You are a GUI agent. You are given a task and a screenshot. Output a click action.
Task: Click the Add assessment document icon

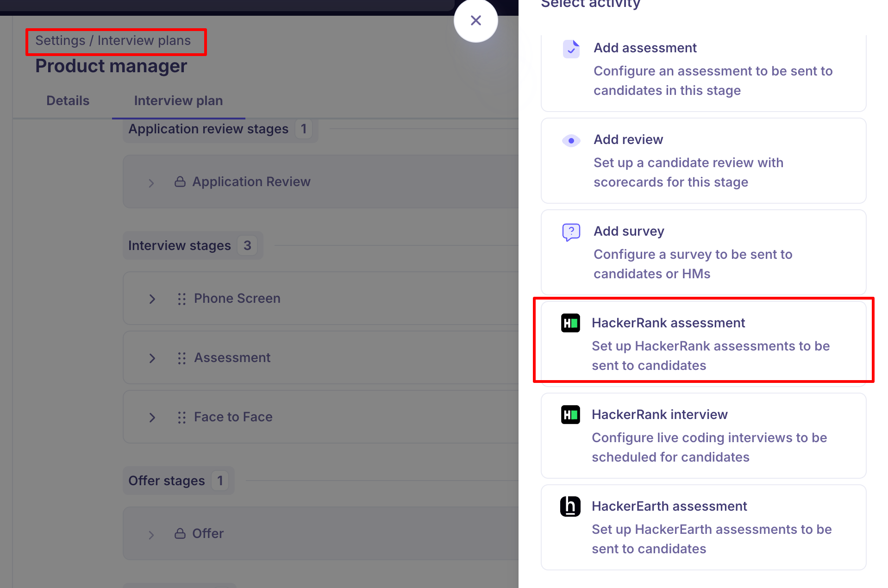[x=571, y=49]
